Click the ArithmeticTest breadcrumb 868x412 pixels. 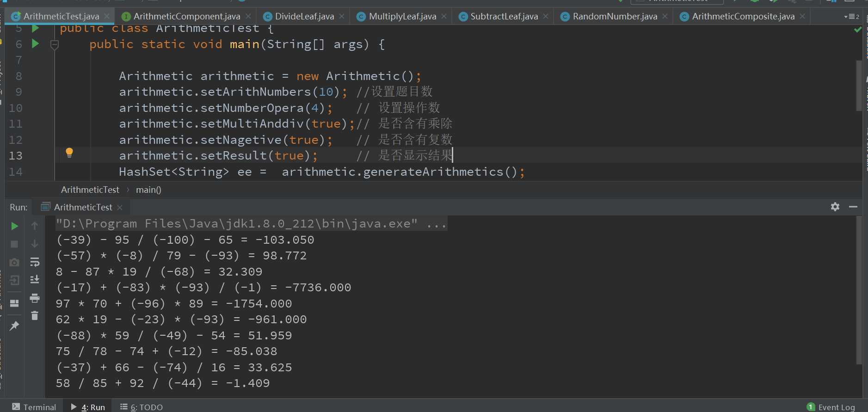point(90,190)
